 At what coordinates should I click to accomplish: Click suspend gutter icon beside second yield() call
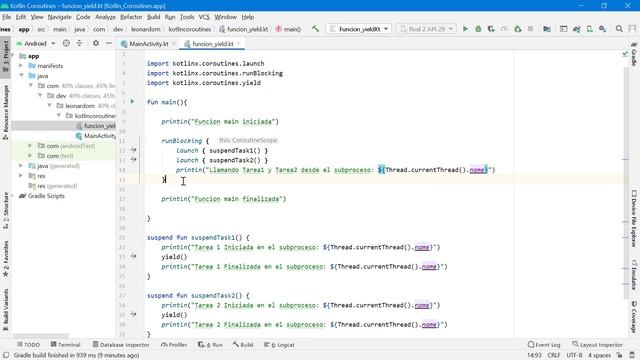(x=133, y=314)
